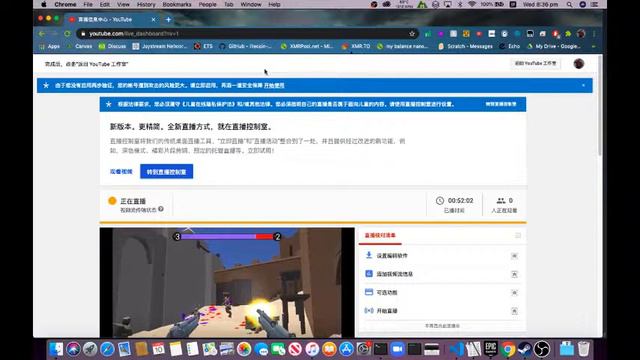Open the Scratch - Messages bookmark
The width and height of the screenshot is (640, 360).
[465, 47]
